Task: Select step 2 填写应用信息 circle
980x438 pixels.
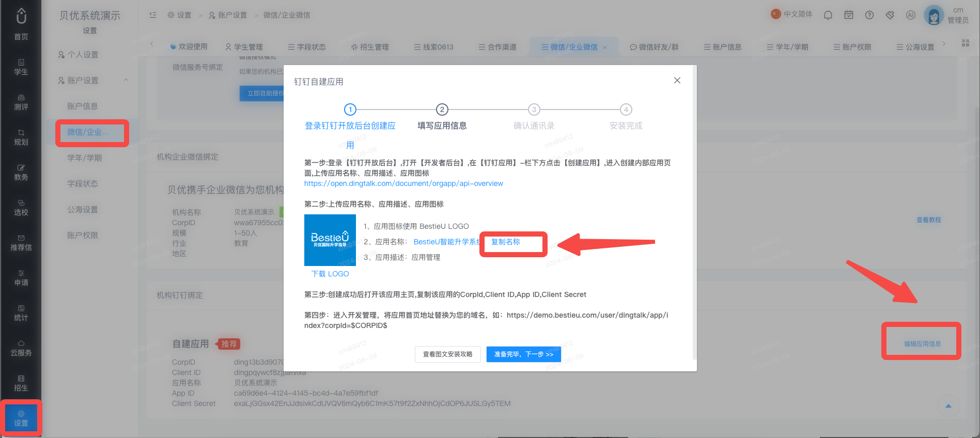Action: coord(442,109)
